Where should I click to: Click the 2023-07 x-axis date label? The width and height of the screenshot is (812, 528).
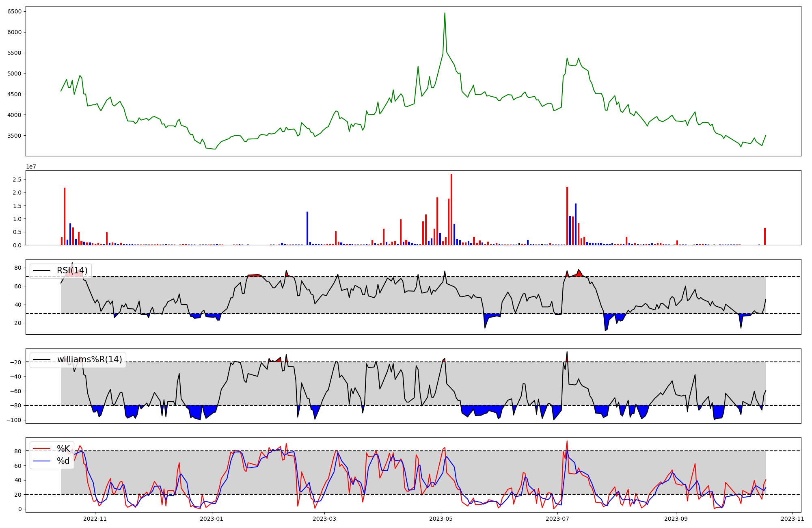click(x=557, y=518)
